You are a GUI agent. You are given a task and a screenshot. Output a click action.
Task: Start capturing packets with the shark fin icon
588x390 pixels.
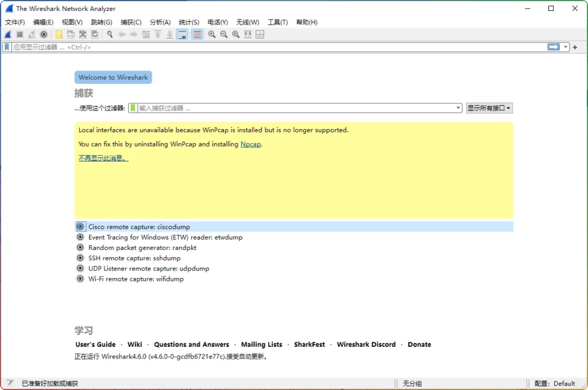(7, 34)
